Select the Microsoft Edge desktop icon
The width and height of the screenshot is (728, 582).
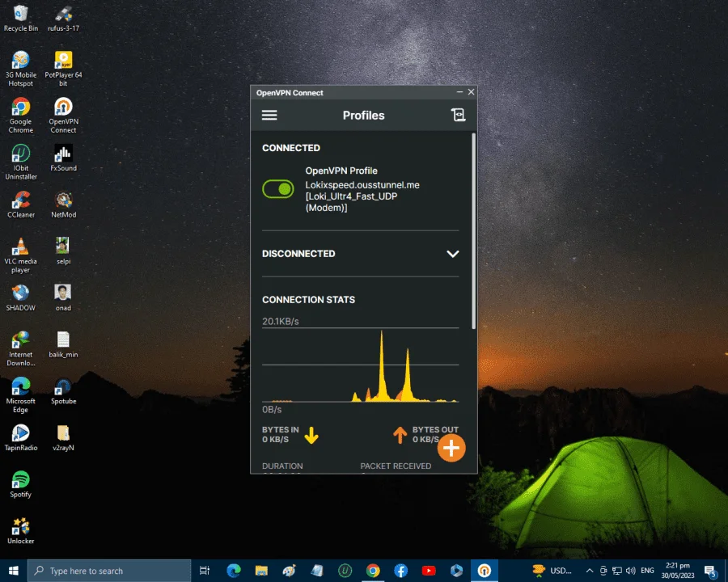(x=20, y=395)
